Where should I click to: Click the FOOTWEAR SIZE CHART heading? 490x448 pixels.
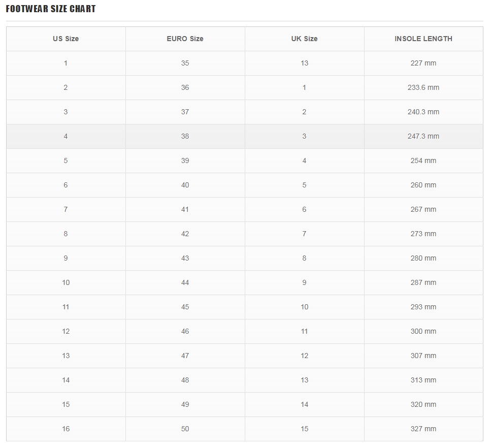click(x=51, y=9)
